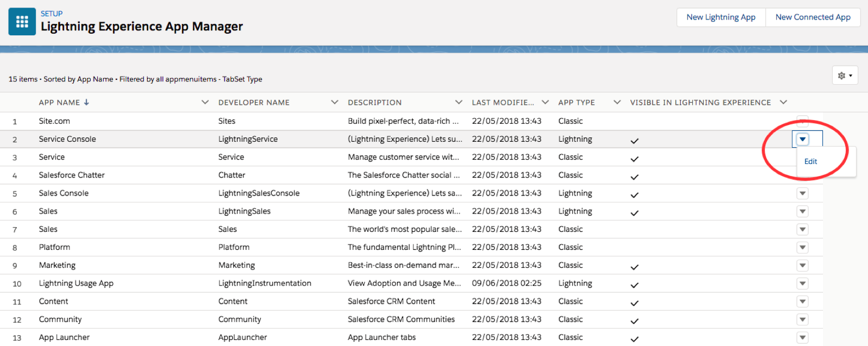Sort by App Name column header
868x346 pixels.
pyautogui.click(x=63, y=102)
